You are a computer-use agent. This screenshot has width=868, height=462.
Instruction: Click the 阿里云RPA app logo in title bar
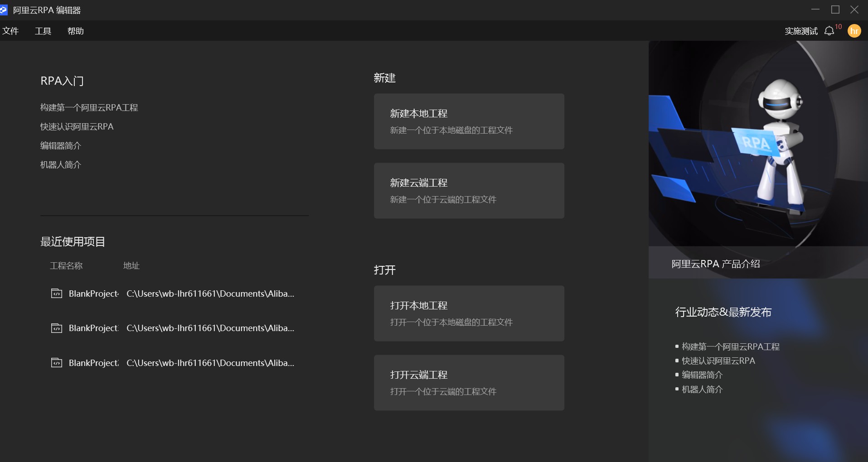(4, 10)
